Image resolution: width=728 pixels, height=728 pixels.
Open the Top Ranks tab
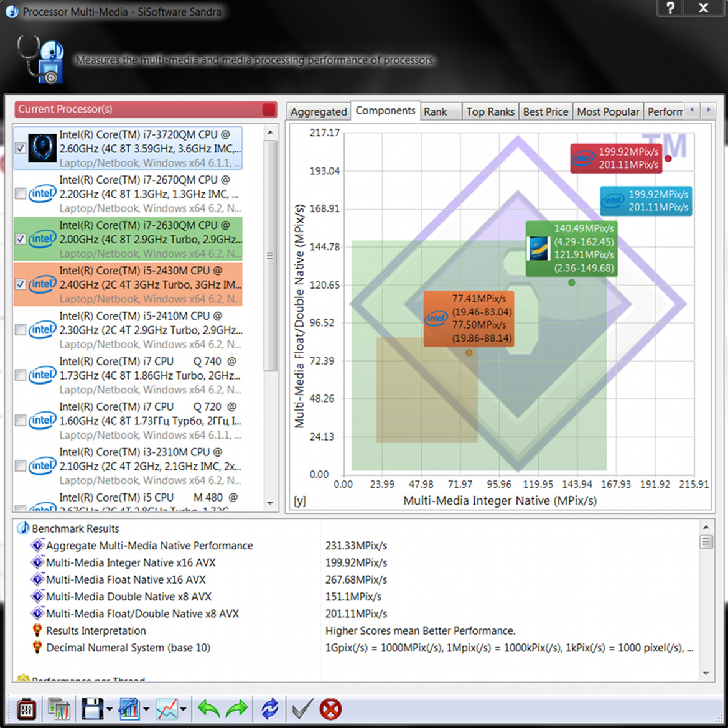[490, 112]
